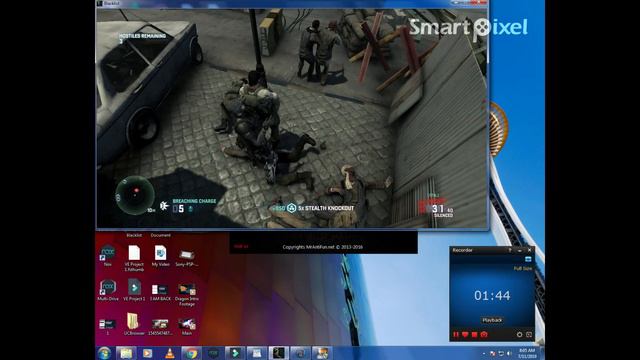Image resolution: width=640 pixels, height=360 pixels.
Task: Click the Recorder icon right of the gear
Action: (x=529, y=335)
